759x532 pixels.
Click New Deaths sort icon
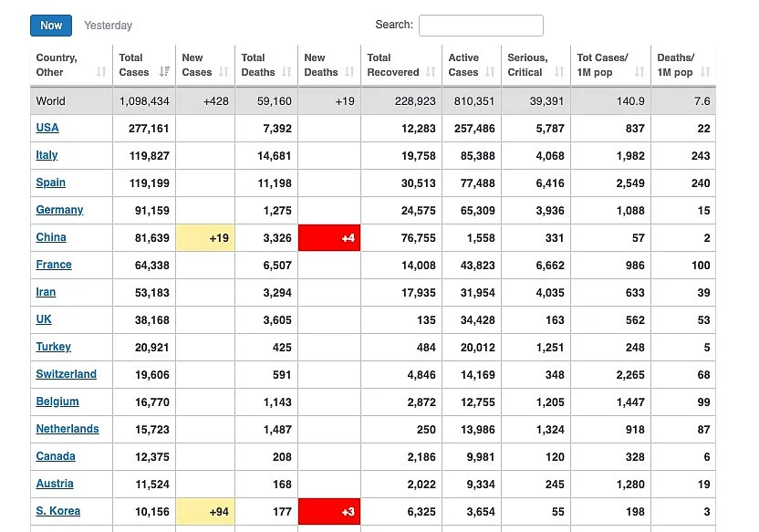(x=349, y=72)
